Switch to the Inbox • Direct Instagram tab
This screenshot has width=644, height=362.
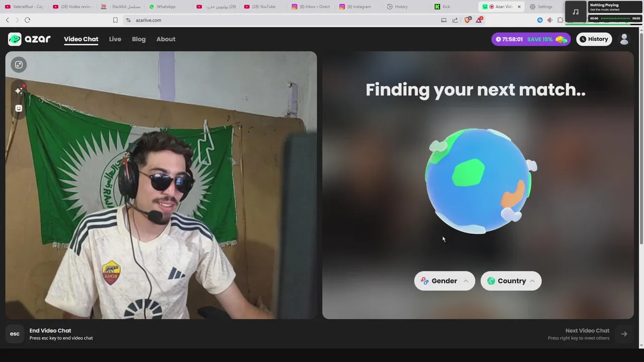tap(311, 7)
